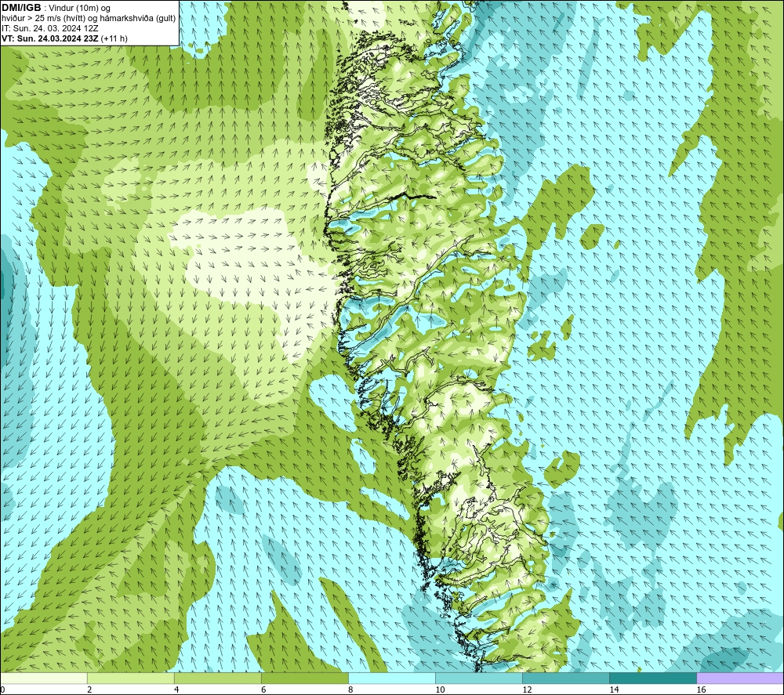Click the light cyan 8–10 m/s legend swatch

pyautogui.click(x=392, y=678)
